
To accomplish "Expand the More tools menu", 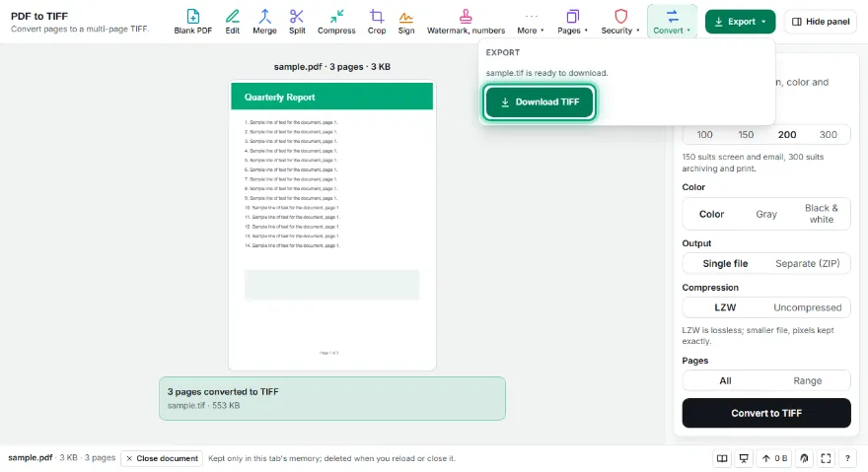I will coord(531,22).
